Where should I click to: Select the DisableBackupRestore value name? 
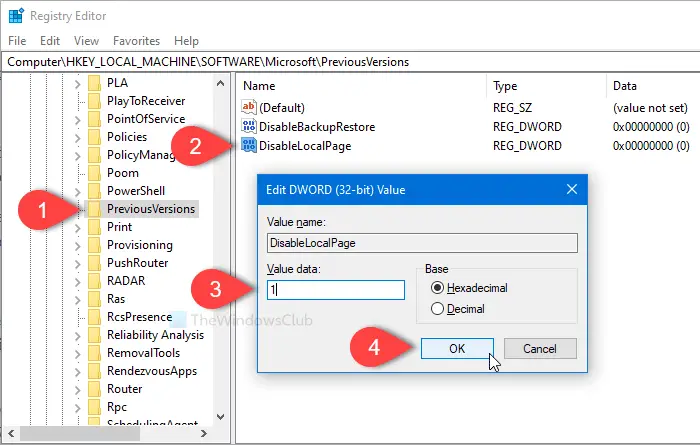pos(317,127)
